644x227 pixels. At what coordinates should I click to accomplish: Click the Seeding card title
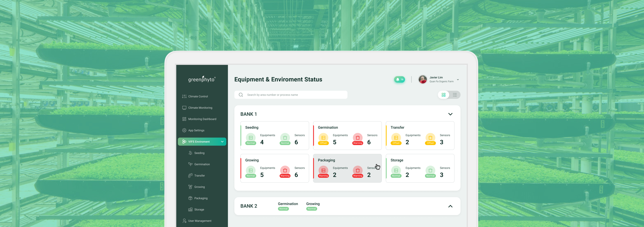(x=252, y=127)
